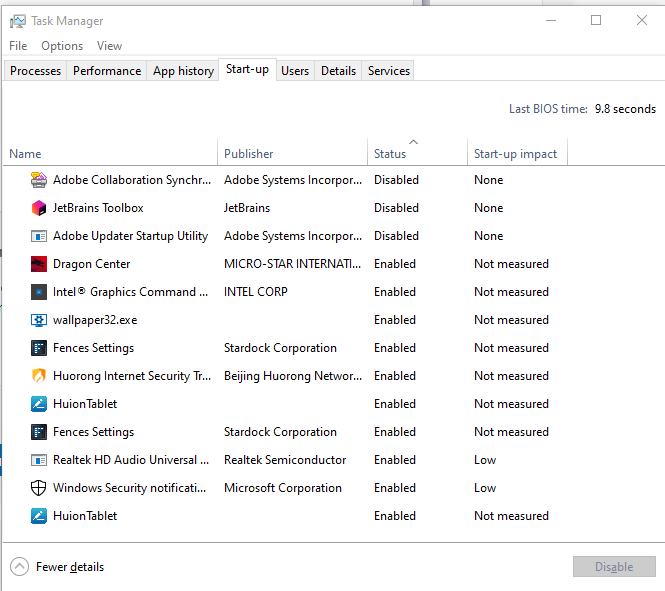665x591 pixels.
Task: Click MICRO-STAR INTERNATI... publisher cell
Action: point(292,264)
